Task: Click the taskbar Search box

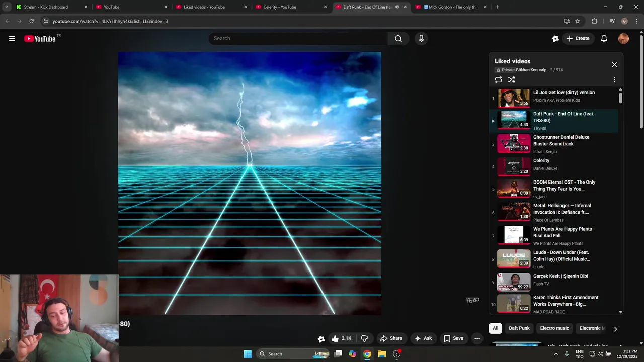Action: tap(293, 354)
